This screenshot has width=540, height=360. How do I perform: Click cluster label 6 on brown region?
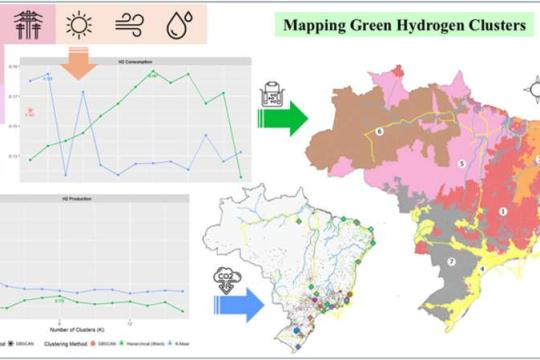click(x=379, y=131)
